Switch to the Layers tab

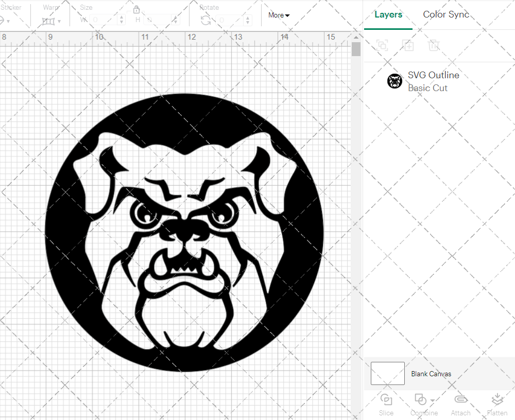pos(388,14)
